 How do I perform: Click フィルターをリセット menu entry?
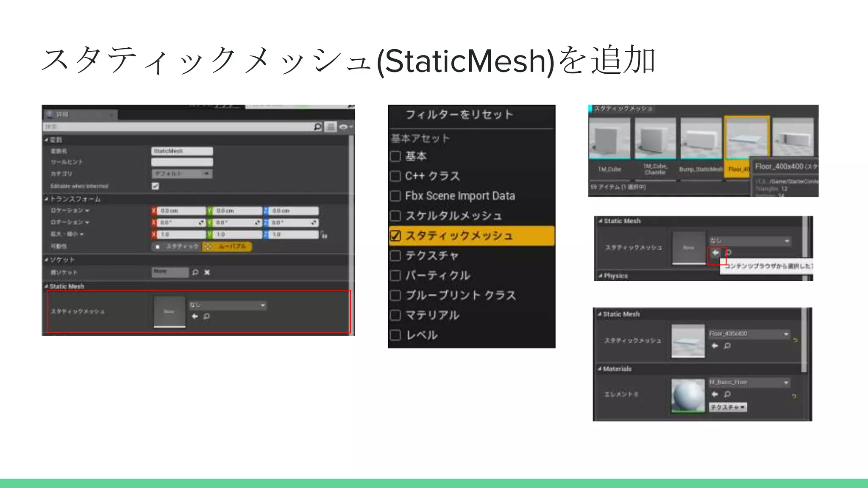click(459, 114)
